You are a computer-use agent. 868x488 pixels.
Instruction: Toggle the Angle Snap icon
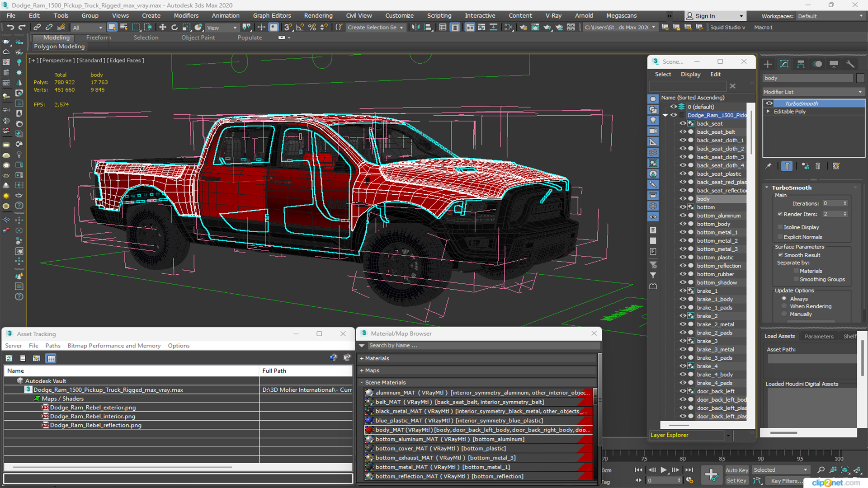[300, 28]
